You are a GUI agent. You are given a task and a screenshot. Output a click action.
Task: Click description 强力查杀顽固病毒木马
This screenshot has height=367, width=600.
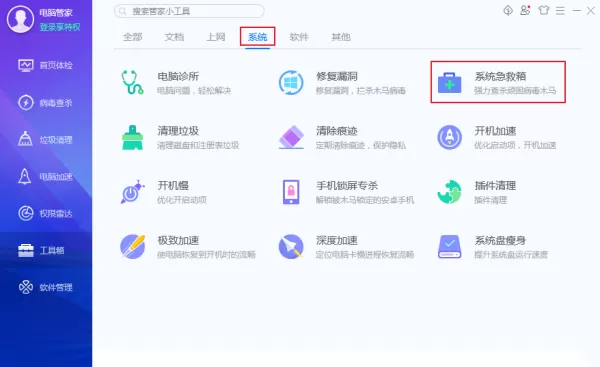(515, 91)
